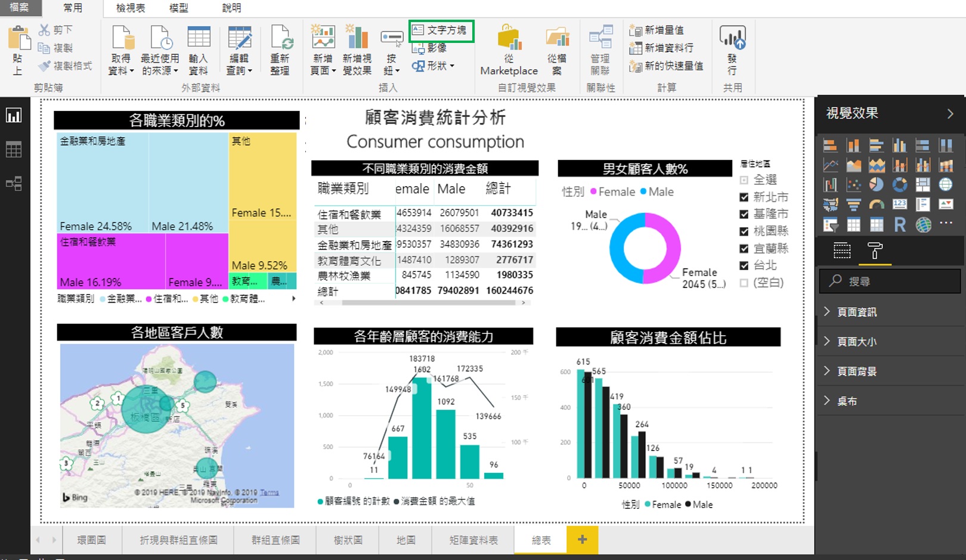Open the 說明 ribbon tab

click(x=232, y=8)
